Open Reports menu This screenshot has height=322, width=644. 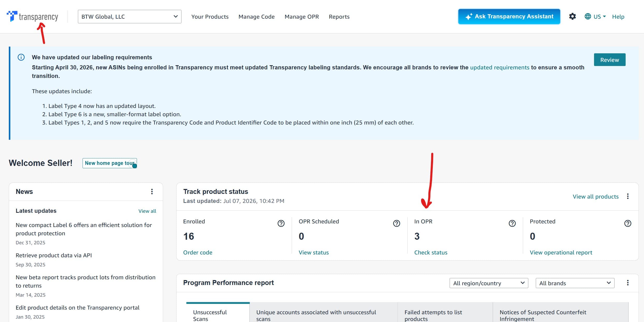pos(339,17)
